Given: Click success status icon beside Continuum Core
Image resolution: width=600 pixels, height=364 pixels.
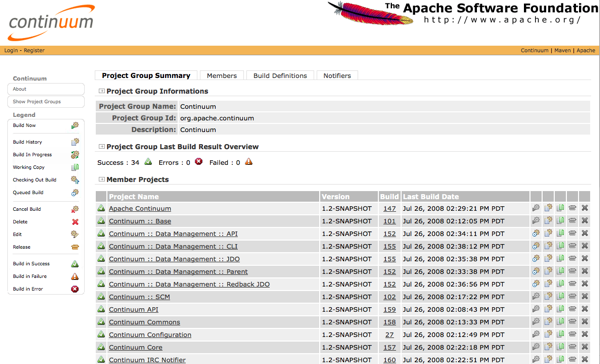Looking at the screenshot, I should 101,347.
